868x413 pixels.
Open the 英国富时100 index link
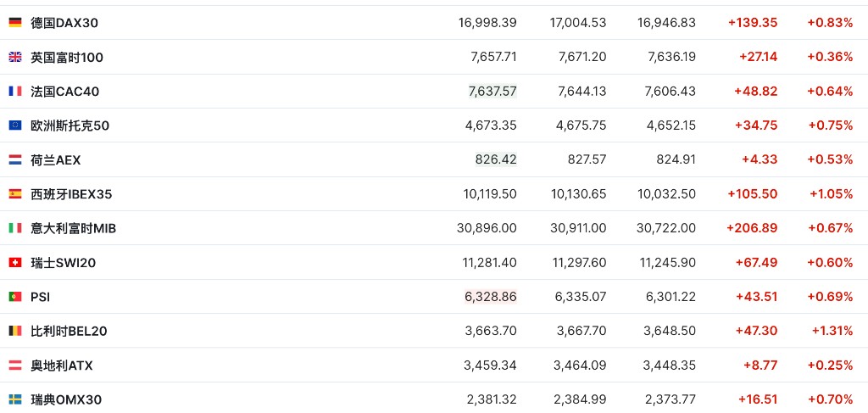(x=67, y=57)
